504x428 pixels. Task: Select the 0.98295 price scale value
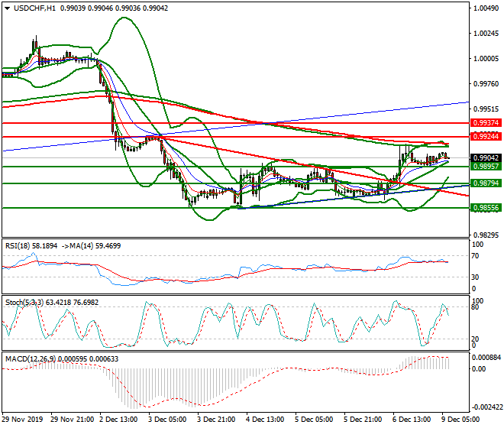[486, 235]
